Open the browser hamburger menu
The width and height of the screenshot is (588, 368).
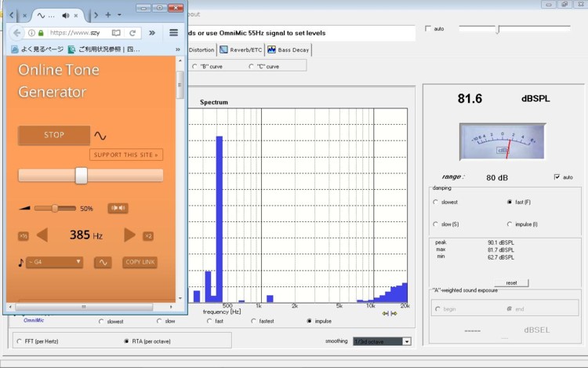173,33
